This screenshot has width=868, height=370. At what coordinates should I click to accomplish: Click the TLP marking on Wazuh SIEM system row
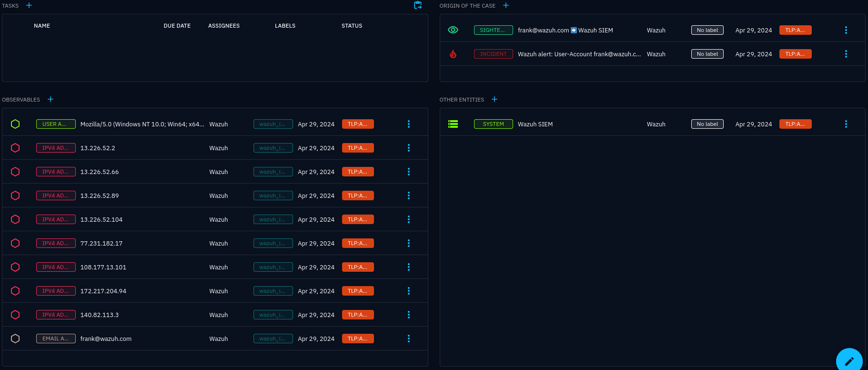tap(795, 124)
